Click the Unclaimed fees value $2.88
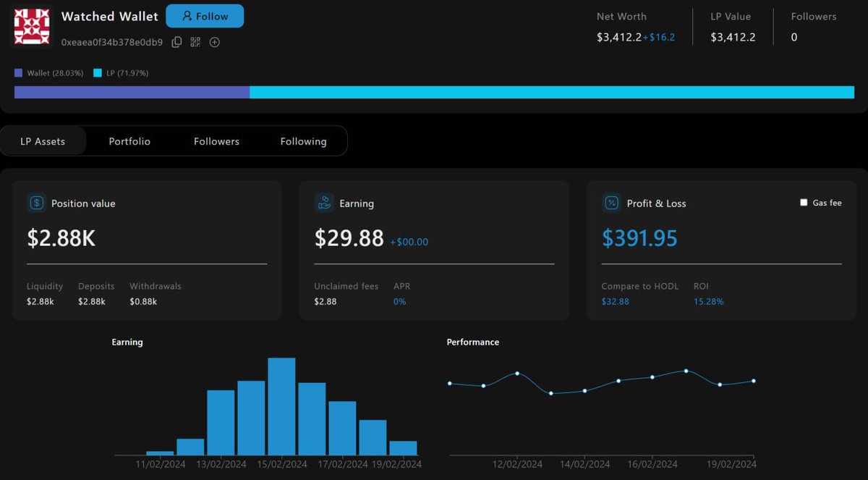The image size is (868, 480). click(325, 301)
